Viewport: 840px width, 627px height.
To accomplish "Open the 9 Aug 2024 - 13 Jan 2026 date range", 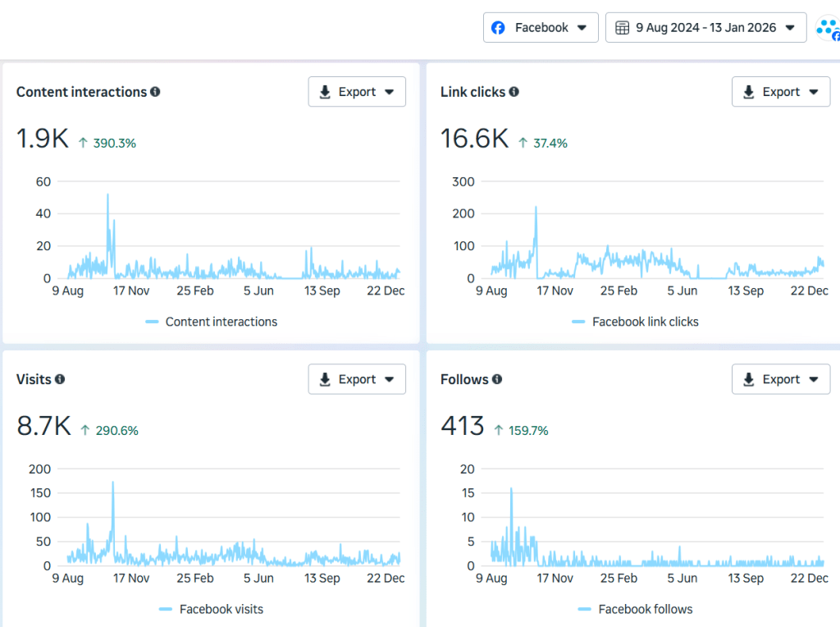I will pyautogui.click(x=705, y=28).
